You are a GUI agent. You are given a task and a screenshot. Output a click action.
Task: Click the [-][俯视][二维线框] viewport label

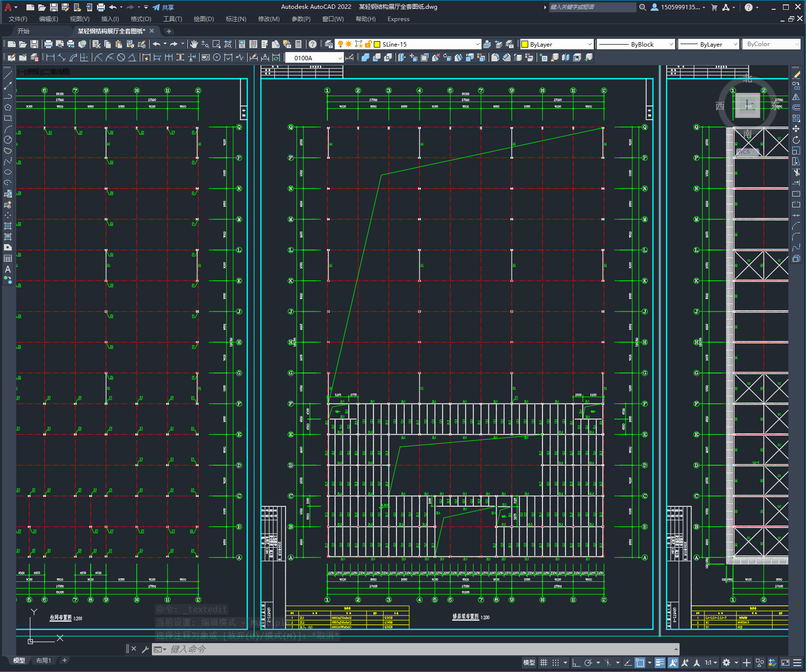click(44, 72)
